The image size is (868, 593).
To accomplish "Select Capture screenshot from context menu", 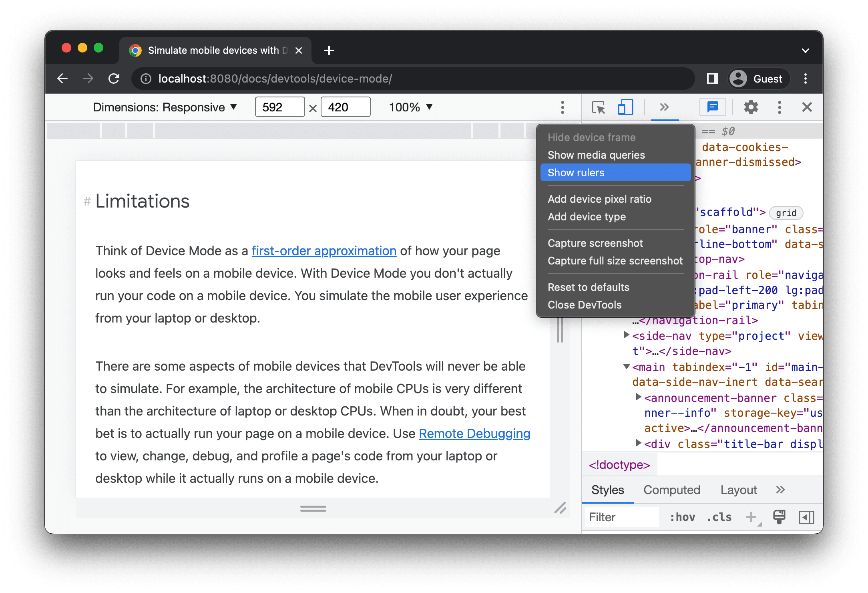I will [595, 243].
